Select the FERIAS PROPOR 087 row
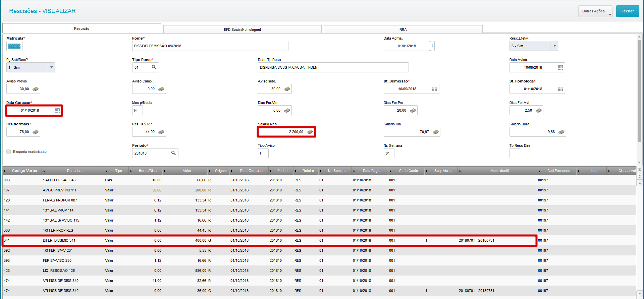Screen dimensions: 644x299 319,200
